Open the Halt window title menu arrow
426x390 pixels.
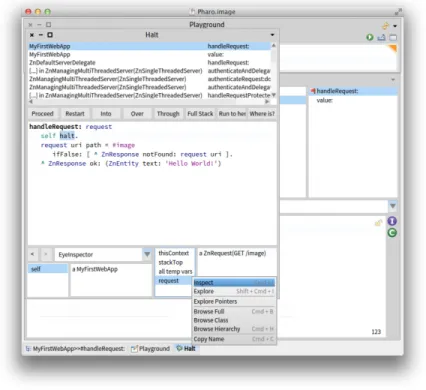click(272, 35)
